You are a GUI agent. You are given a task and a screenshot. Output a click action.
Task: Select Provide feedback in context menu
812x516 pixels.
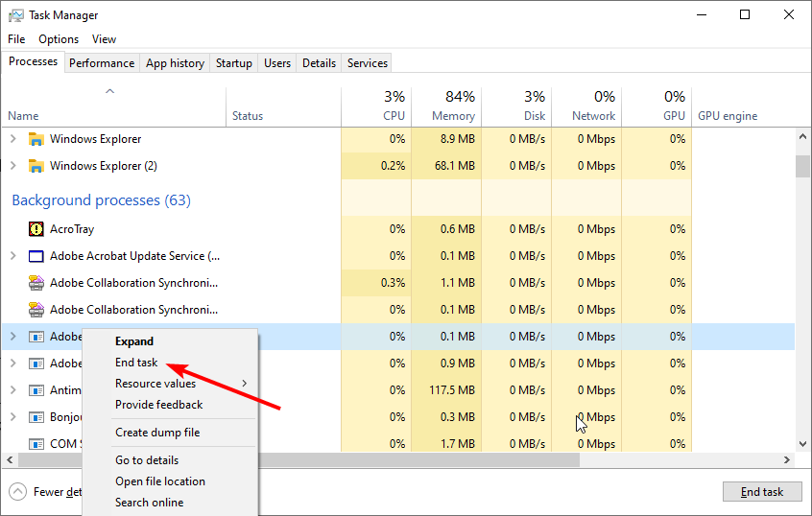coord(158,405)
